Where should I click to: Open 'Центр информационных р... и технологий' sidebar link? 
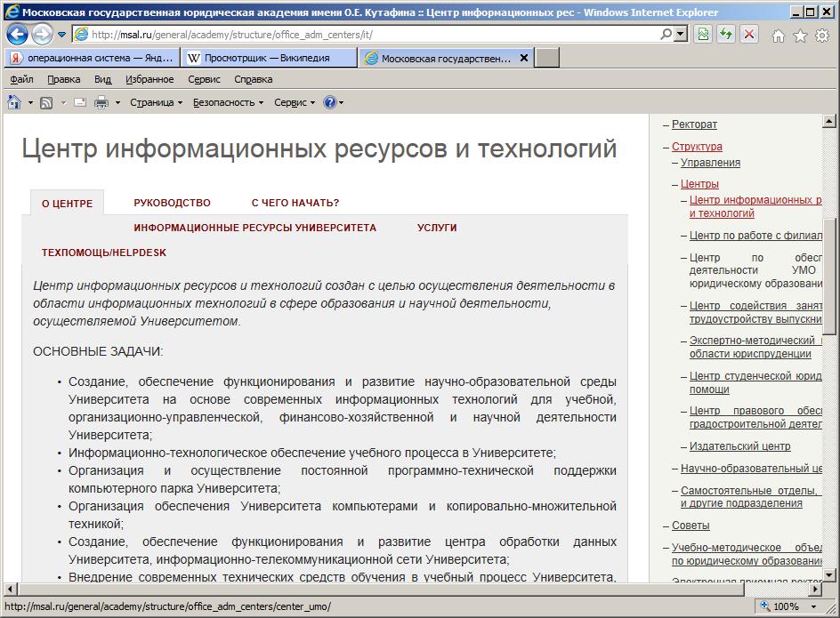pyautogui.click(x=755, y=206)
